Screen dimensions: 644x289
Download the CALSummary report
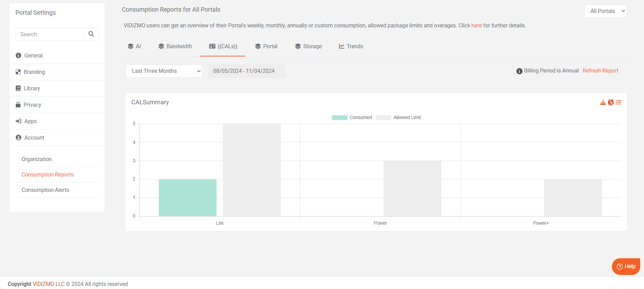603,103
